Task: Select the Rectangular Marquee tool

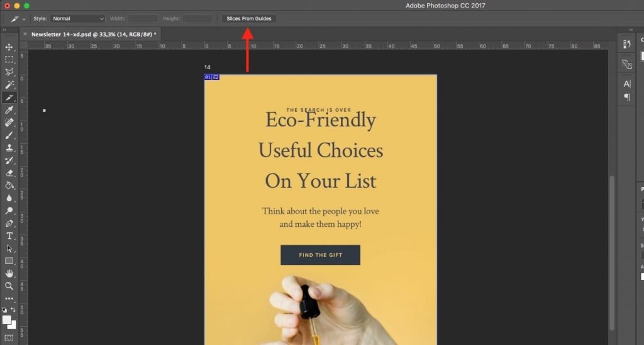Action: click(x=9, y=60)
